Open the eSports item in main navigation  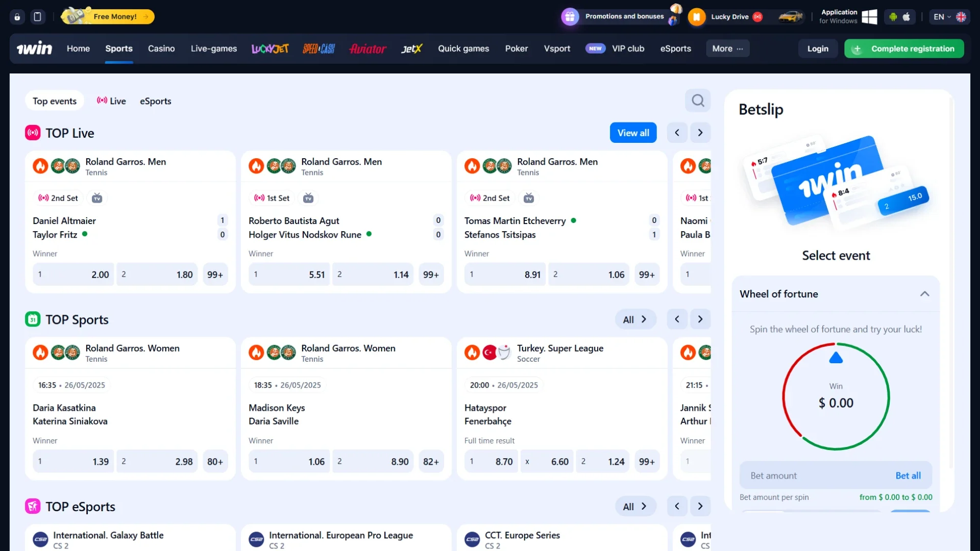[675, 48]
